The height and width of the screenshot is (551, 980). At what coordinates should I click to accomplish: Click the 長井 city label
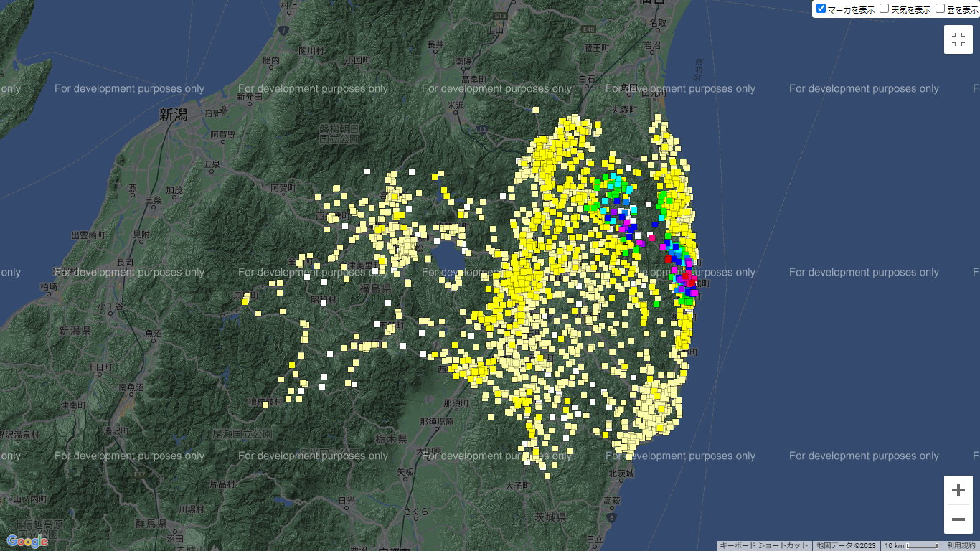pos(435,44)
